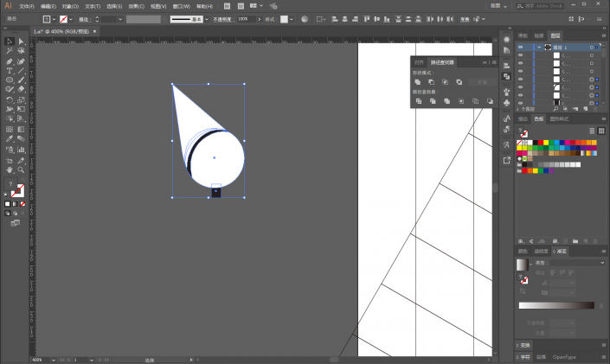Select the Eraser tool
This screenshot has height=364, width=610.
(22, 89)
